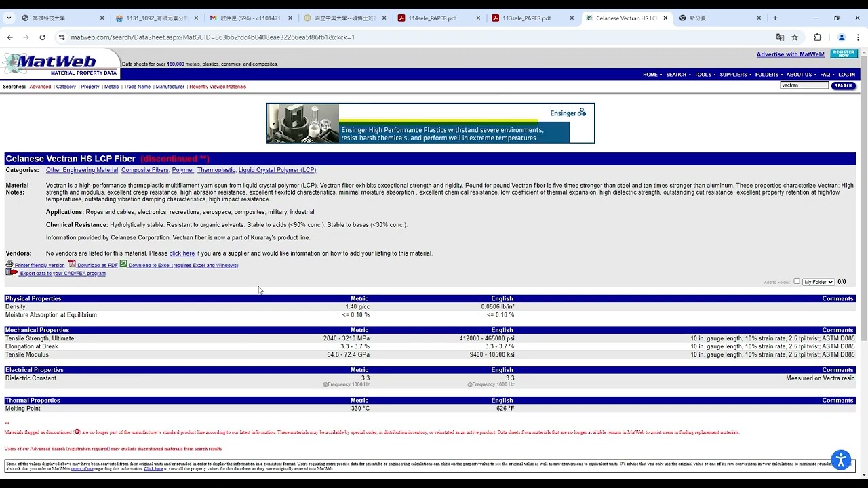Click Export data to your CAD/FEA program
Viewport: 868px width, 488px height.
point(63,274)
